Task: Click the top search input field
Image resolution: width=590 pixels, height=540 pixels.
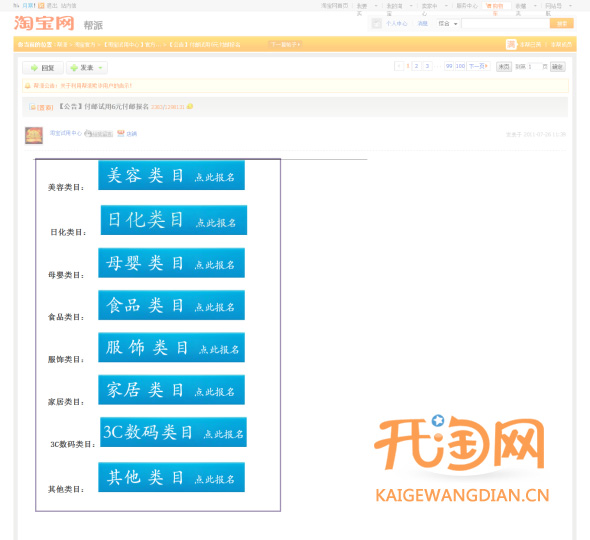Action: point(505,23)
